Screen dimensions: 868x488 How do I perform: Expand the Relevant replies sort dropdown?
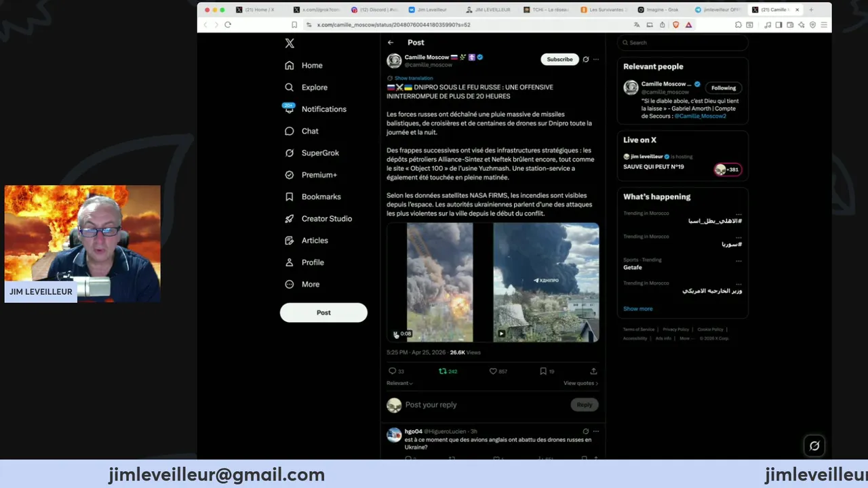[x=399, y=384]
